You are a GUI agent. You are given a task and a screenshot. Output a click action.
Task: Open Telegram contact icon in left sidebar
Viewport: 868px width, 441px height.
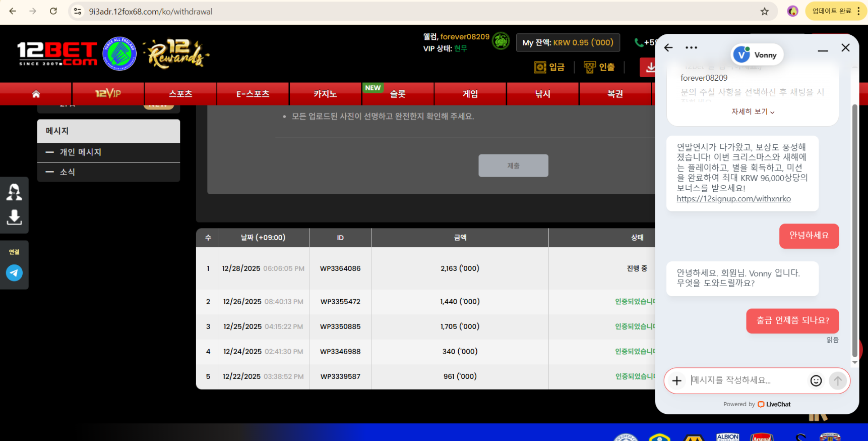coord(14,273)
